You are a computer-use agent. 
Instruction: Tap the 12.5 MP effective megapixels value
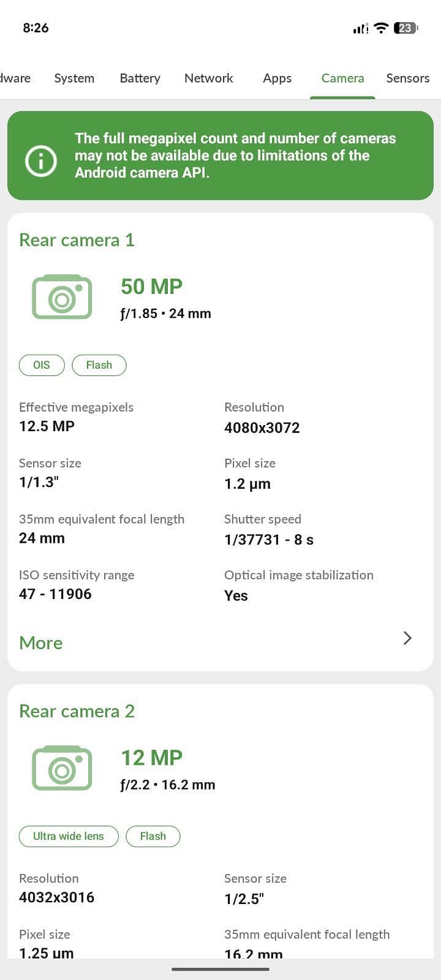click(x=47, y=426)
